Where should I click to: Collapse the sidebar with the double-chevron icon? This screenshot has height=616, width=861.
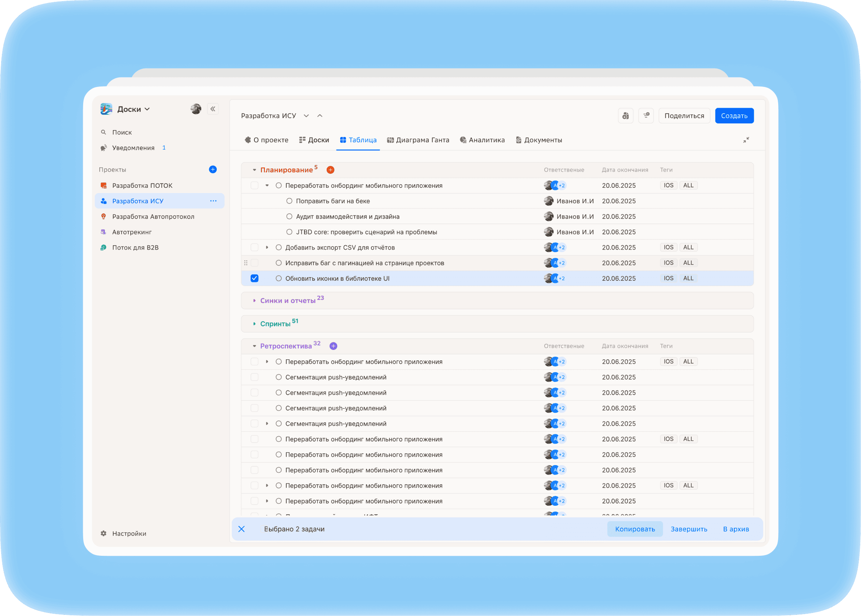(x=213, y=109)
